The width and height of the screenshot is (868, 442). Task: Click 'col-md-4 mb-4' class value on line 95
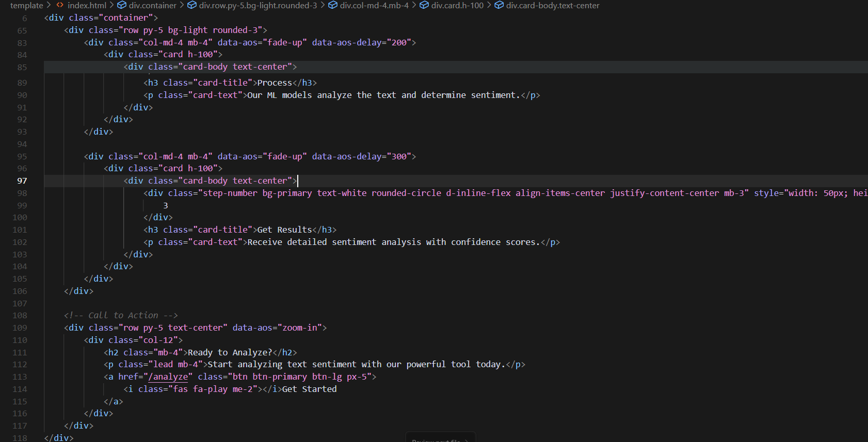tap(175, 156)
